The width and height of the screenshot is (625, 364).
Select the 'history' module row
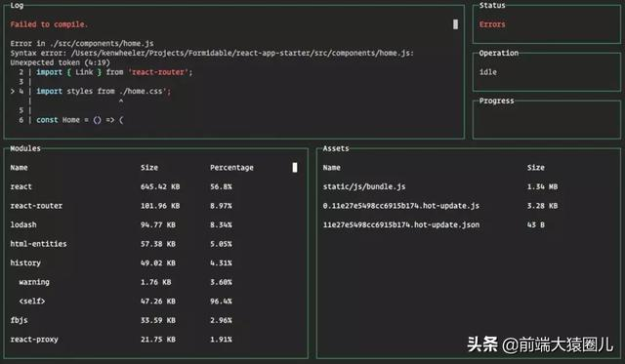(121, 263)
